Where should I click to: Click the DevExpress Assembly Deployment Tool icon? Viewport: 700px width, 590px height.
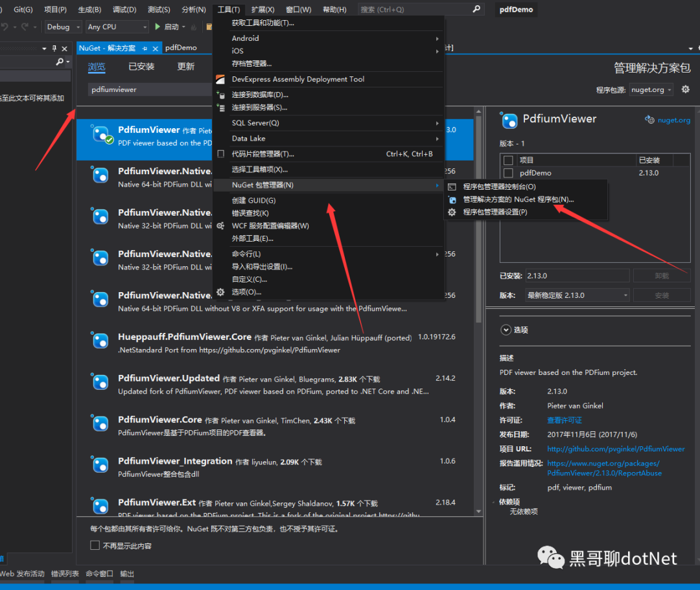tap(220, 80)
